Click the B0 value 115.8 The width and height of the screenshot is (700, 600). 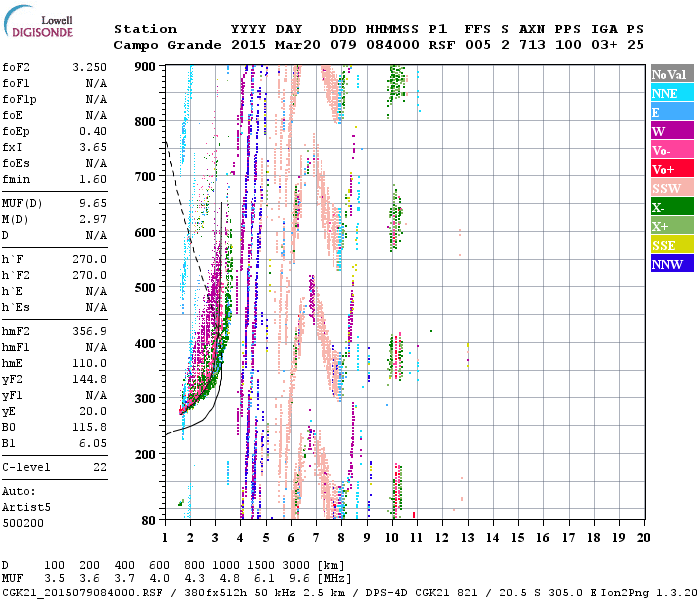pyautogui.click(x=89, y=427)
